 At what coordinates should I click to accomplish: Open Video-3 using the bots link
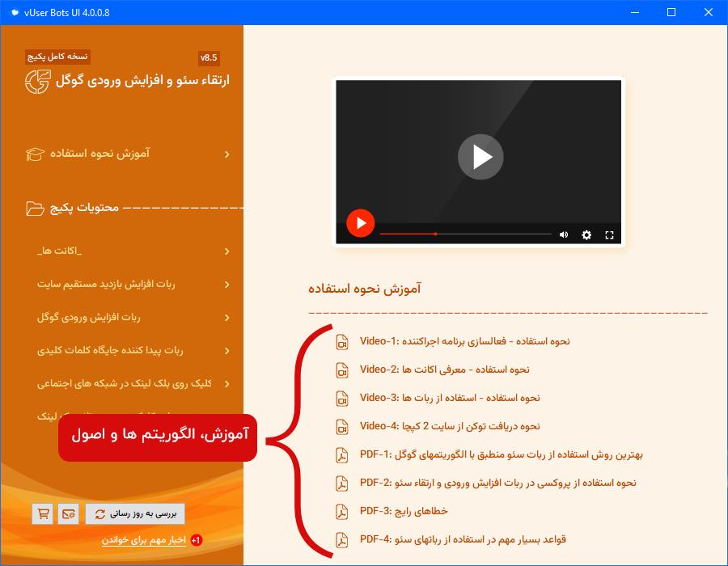(450, 398)
